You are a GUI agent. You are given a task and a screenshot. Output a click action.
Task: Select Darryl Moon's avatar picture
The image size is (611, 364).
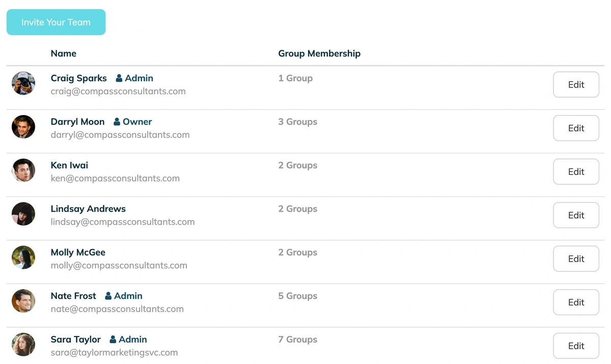pyautogui.click(x=23, y=127)
